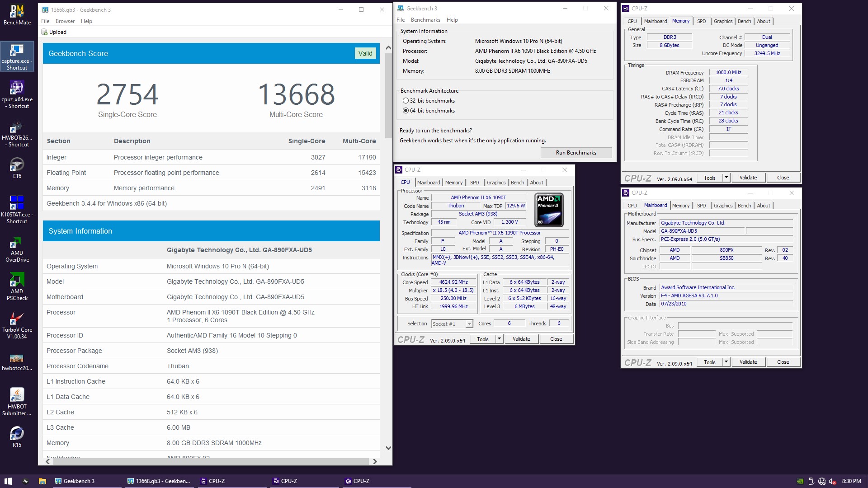Click the Integer row in results table
868x488 pixels.
(211, 157)
